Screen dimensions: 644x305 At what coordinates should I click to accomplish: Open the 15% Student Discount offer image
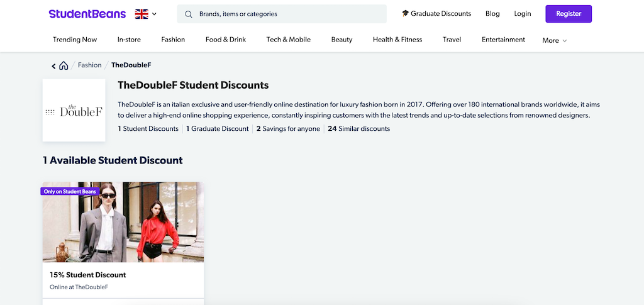123,222
